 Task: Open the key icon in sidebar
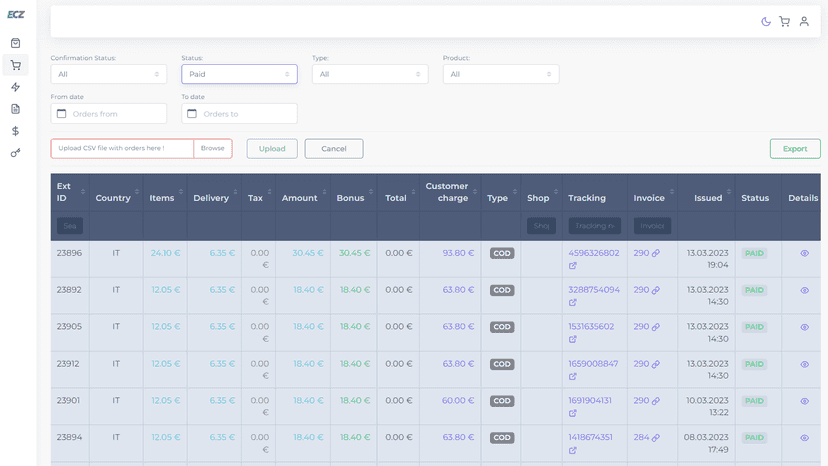tap(15, 153)
